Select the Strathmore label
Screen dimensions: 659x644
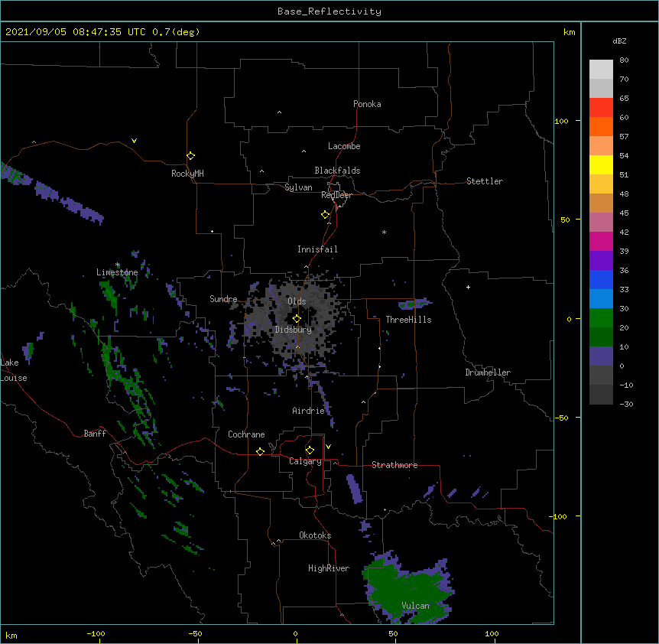394,465
